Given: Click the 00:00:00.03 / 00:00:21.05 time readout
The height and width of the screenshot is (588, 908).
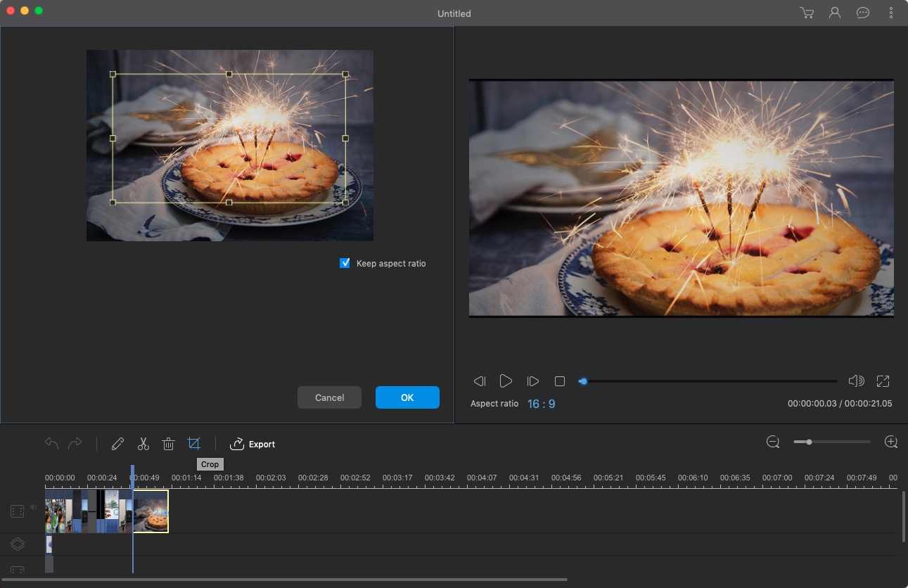Looking at the screenshot, I should [840, 404].
